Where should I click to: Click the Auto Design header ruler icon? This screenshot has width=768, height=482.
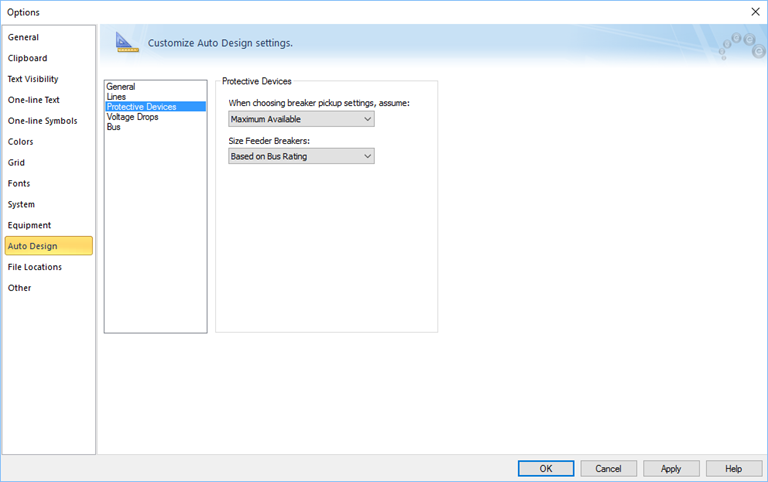tap(126, 42)
